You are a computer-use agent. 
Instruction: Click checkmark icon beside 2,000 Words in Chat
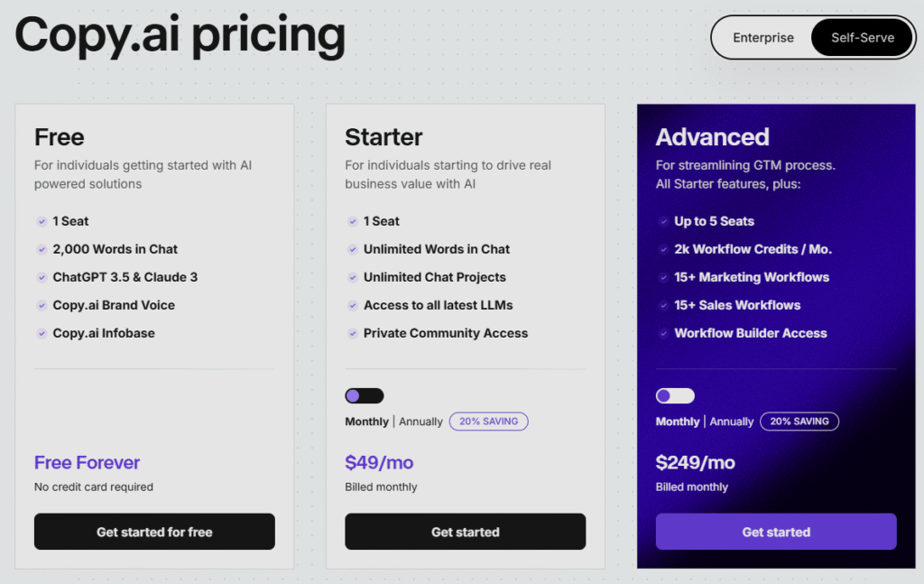(x=42, y=249)
